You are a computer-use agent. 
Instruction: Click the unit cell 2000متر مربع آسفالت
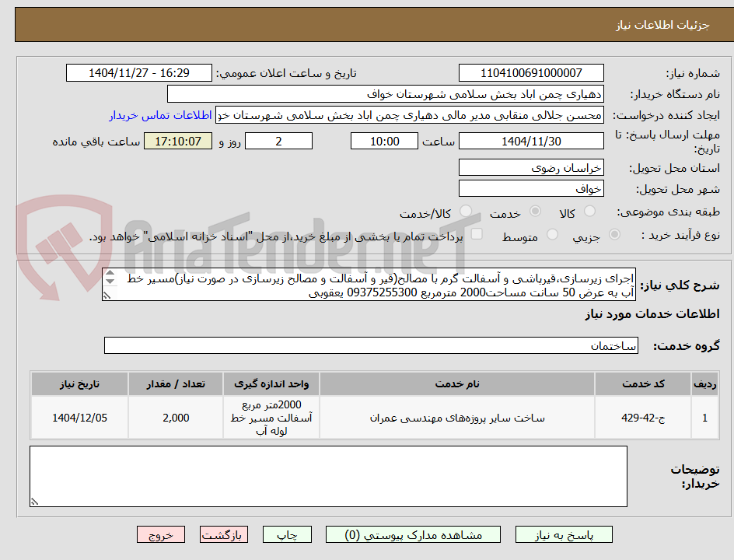pyautogui.click(x=271, y=418)
